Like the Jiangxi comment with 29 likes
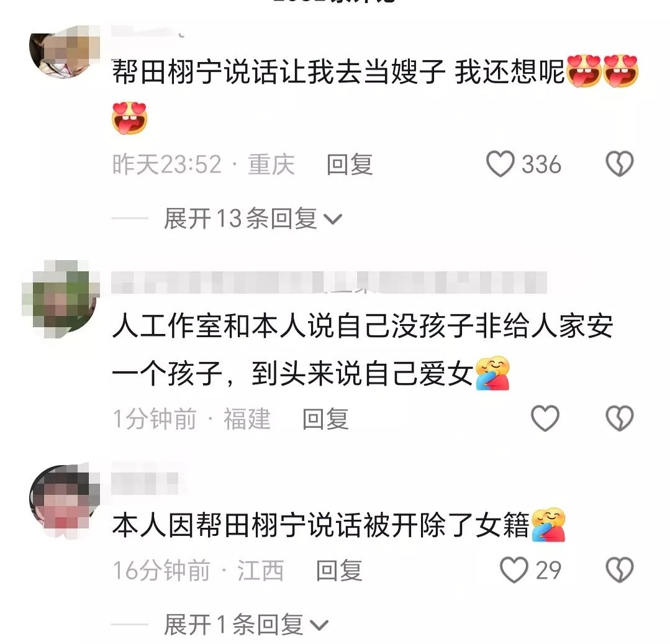The height and width of the screenshot is (644, 670). pos(514,570)
